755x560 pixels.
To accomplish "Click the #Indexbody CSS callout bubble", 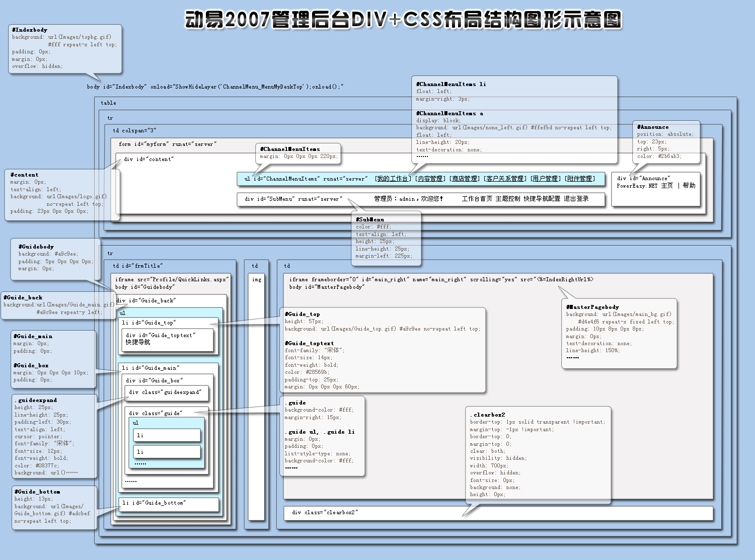I will 65,48.
